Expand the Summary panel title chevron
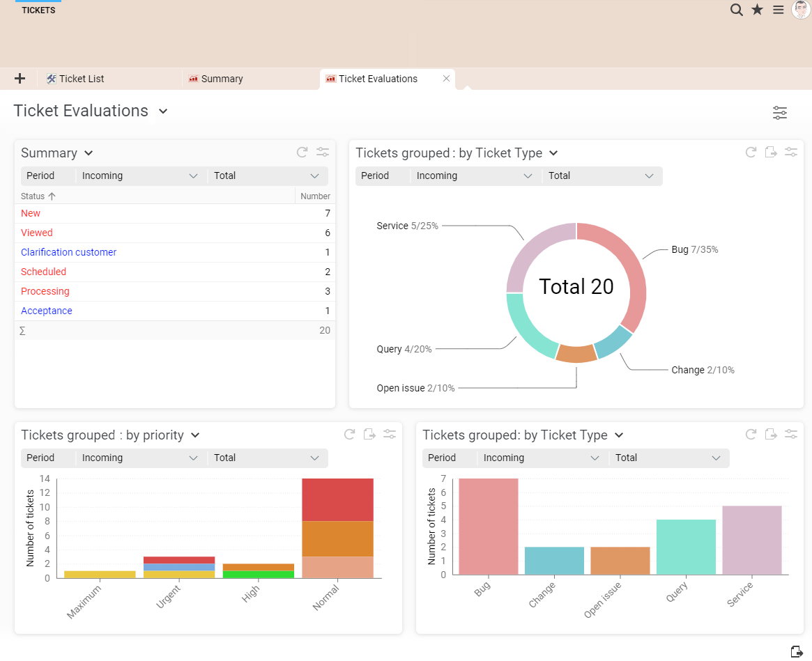The width and height of the screenshot is (812, 661). [89, 153]
